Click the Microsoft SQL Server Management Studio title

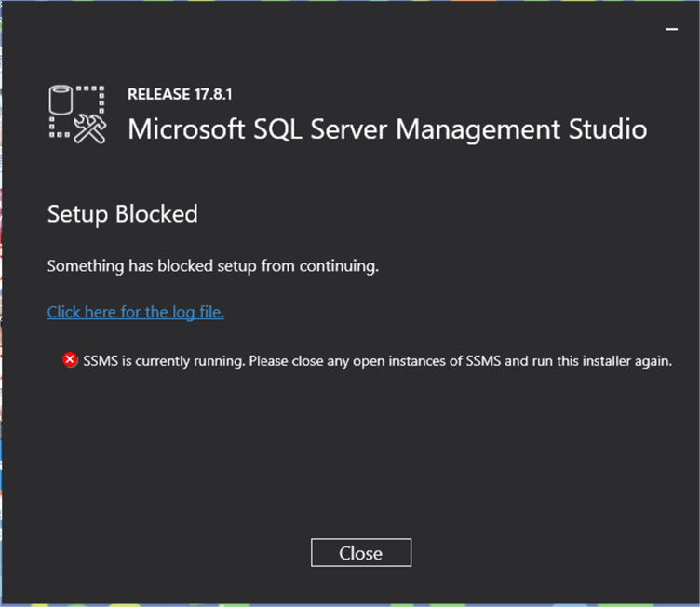(387, 128)
